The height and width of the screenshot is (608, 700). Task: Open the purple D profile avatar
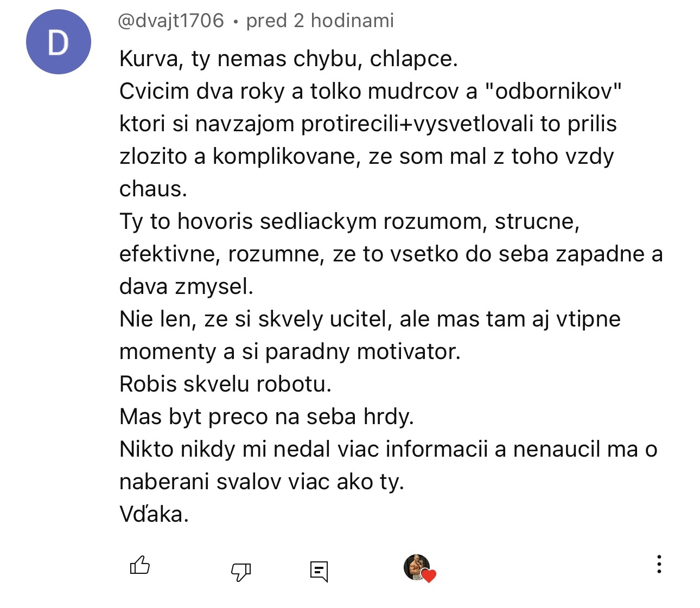click(x=59, y=42)
